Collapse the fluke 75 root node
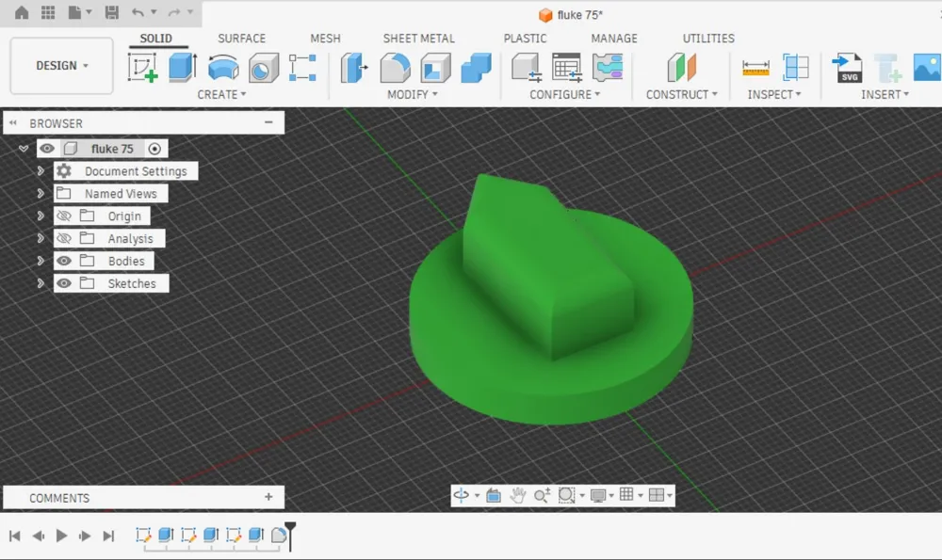 click(24, 149)
